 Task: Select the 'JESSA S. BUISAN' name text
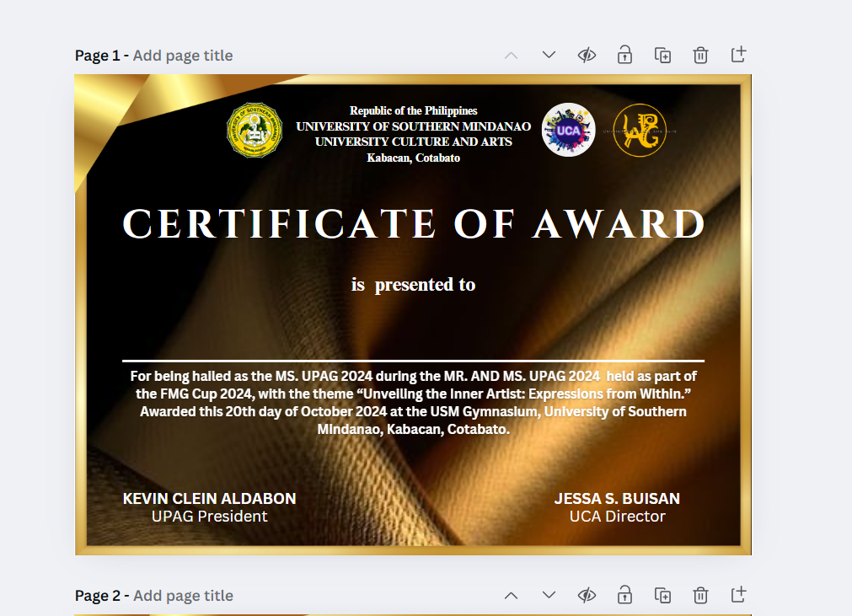[617, 499]
